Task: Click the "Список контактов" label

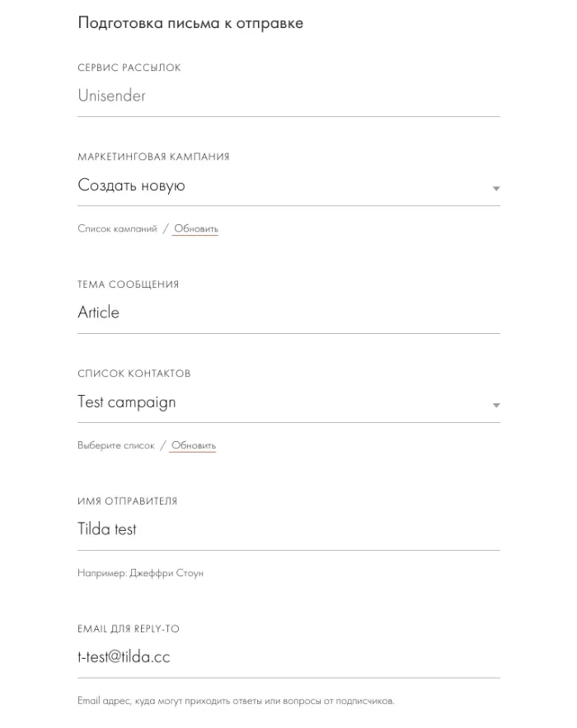Action: tap(134, 373)
